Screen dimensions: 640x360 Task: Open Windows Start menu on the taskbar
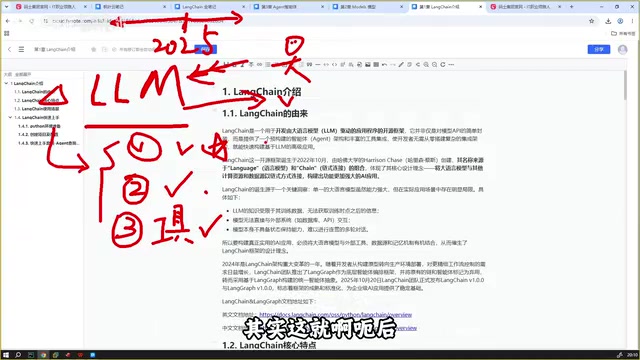coord(6,355)
